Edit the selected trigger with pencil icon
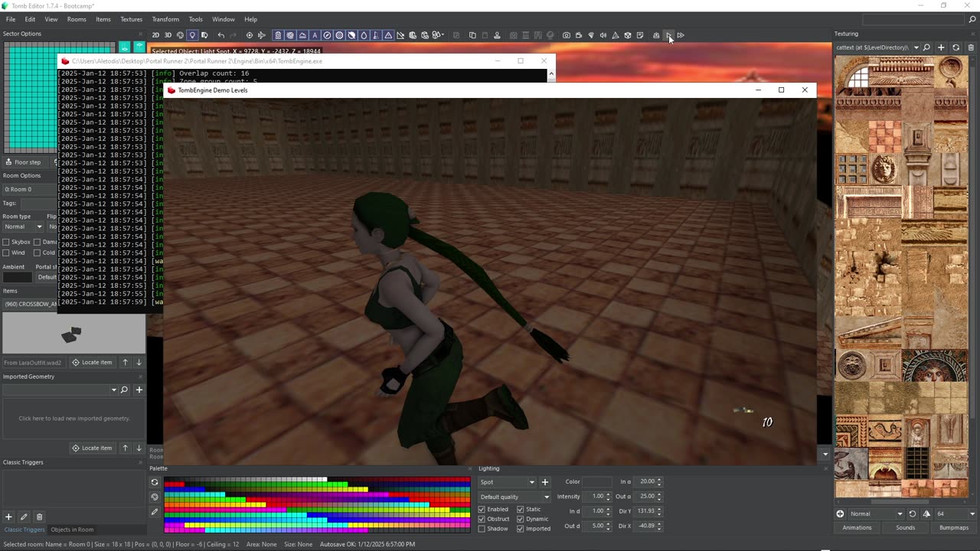Screen dimensions: 980x551 pyautogui.click(x=24, y=517)
